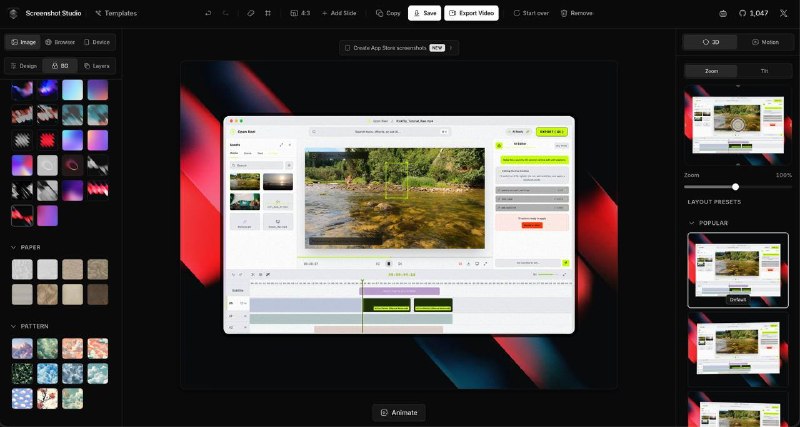
Task: Open the Layers tab
Action: [97, 66]
